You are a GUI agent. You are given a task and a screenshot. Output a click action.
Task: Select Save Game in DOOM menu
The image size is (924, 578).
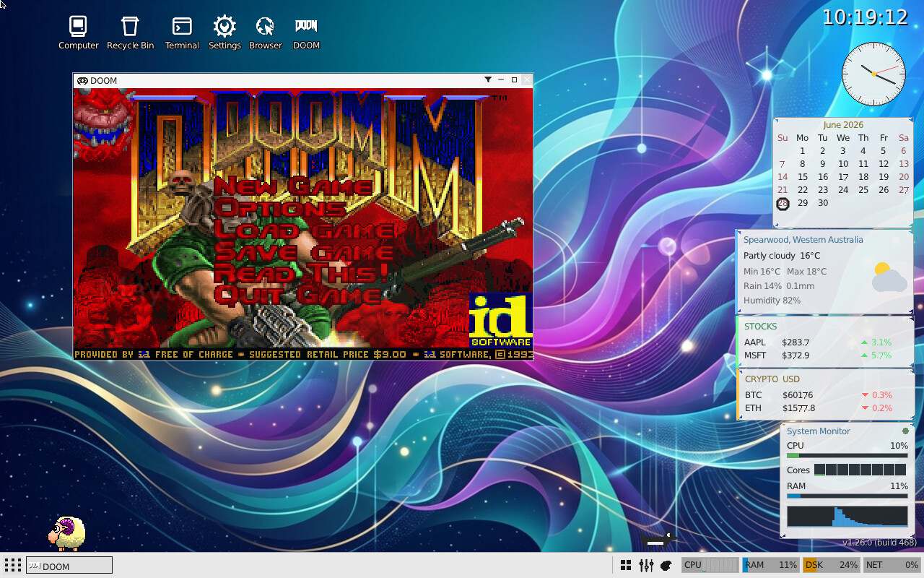pyautogui.click(x=304, y=251)
